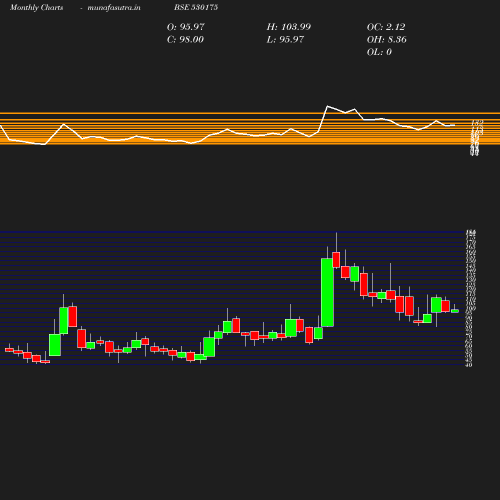This screenshot has height=500, width=500.
Task: Click the munafasutra.in label
Action: click(x=114, y=8)
